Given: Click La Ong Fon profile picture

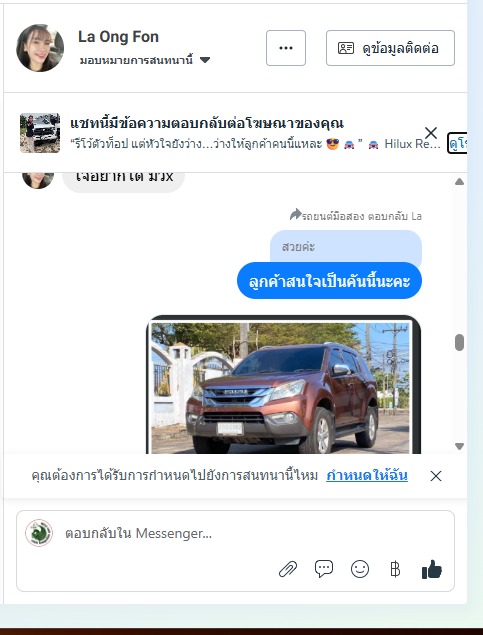Looking at the screenshot, I should [40, 48].
